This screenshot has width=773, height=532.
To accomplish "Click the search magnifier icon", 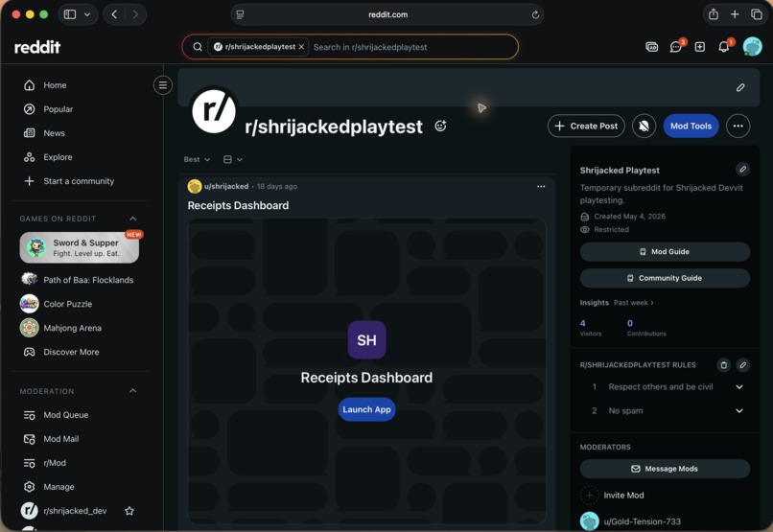I will pyautogui.click(x=198, y=47).
